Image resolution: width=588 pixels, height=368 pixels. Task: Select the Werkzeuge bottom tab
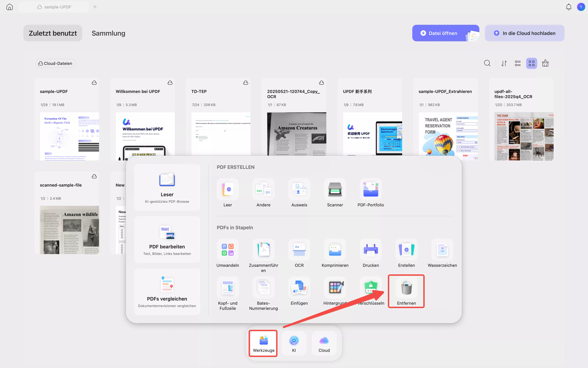coord(263,343)
